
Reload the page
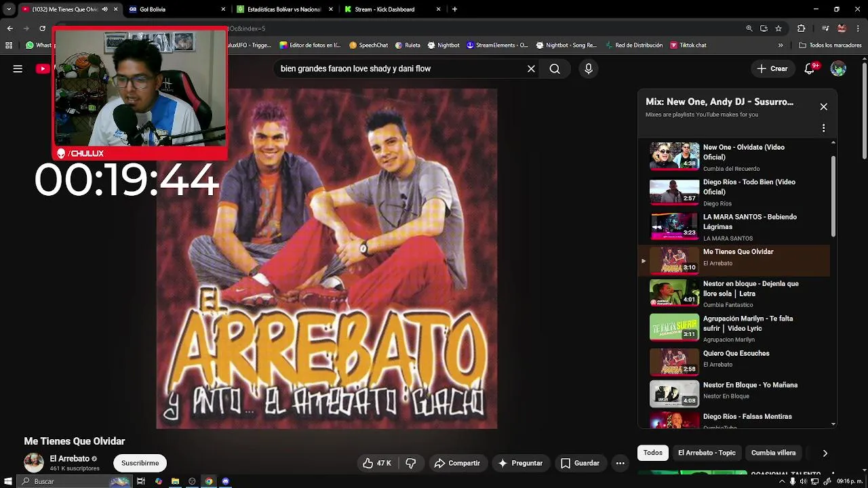click(42, 28)
